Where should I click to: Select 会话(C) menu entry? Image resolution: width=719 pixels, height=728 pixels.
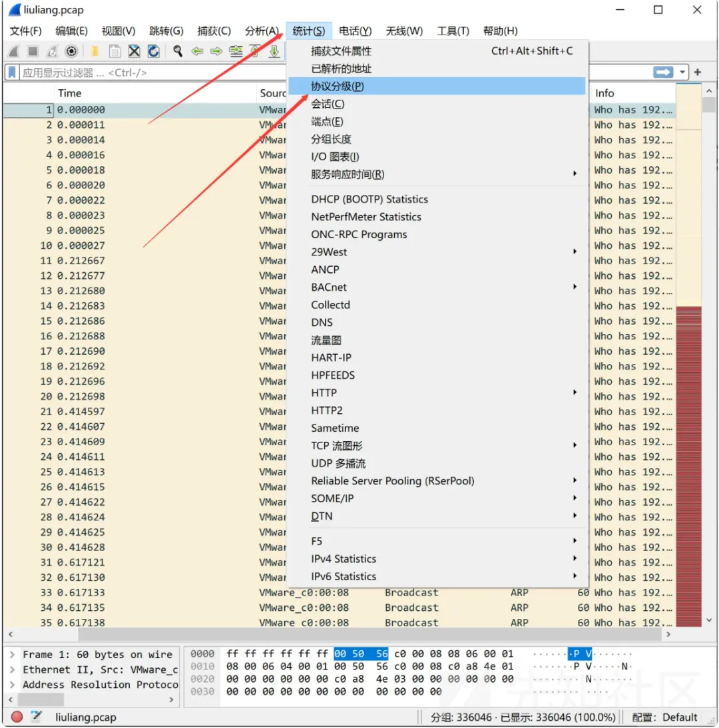(x=437, y=104)
